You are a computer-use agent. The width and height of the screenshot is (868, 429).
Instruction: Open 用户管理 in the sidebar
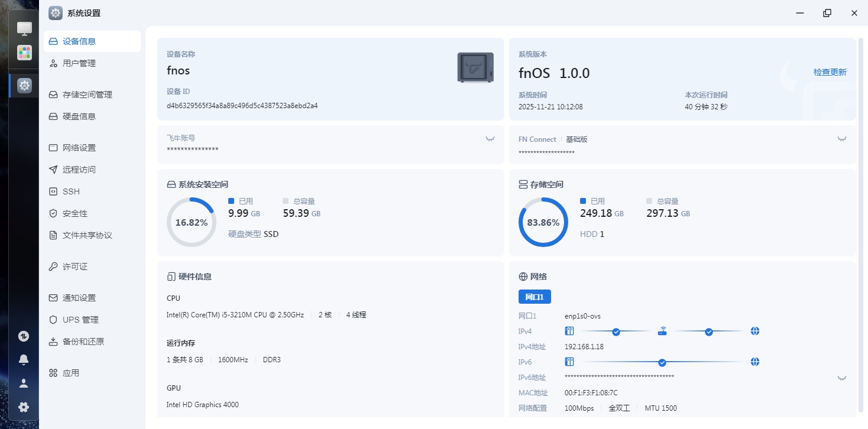pos(79,63)
